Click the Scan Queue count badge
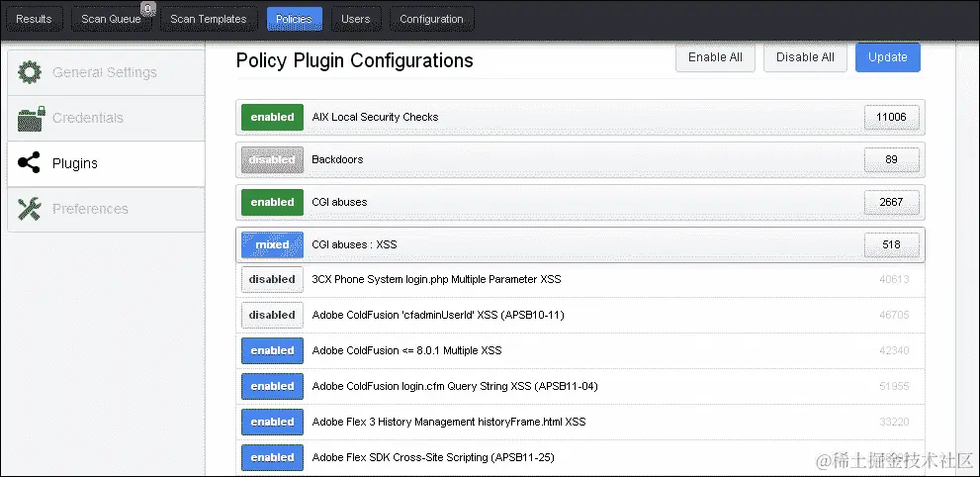 147,9
